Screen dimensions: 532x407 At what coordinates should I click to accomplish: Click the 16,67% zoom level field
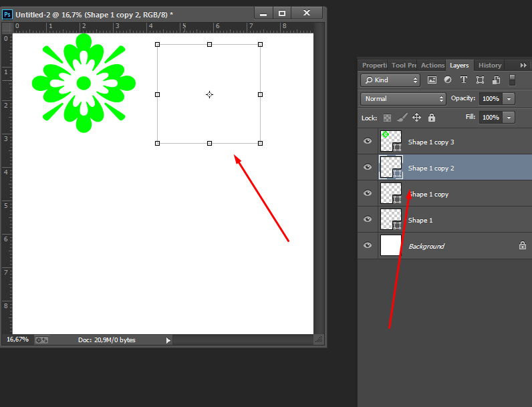(x=17, y=340)
